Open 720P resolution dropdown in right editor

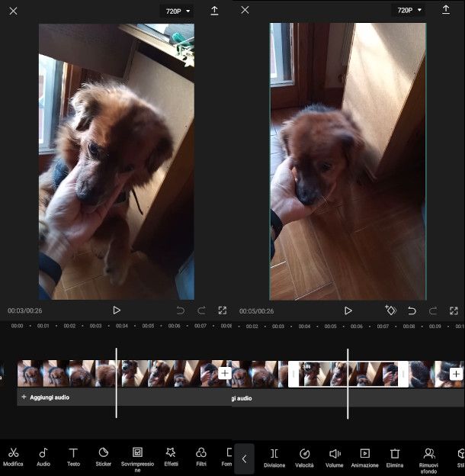[409, 11]
